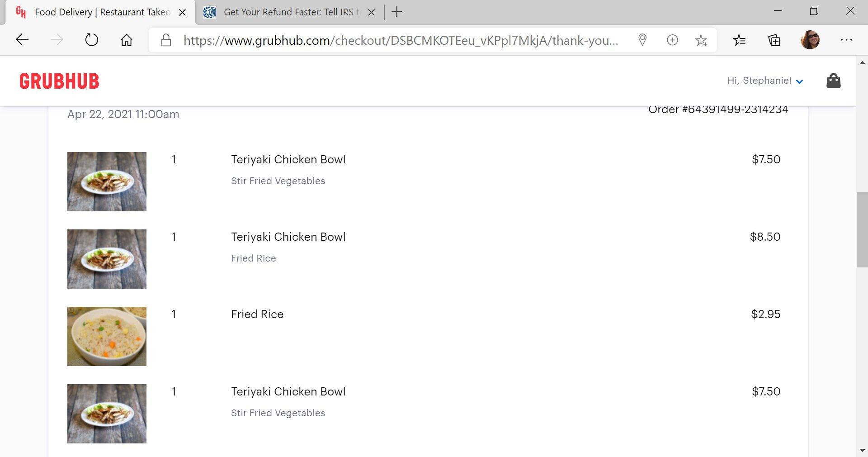Image resolution: width=868 pixels, height=457 pixels.
Task: Click the Fried Rice item thumbnail
Action: (x=107, y=336)
